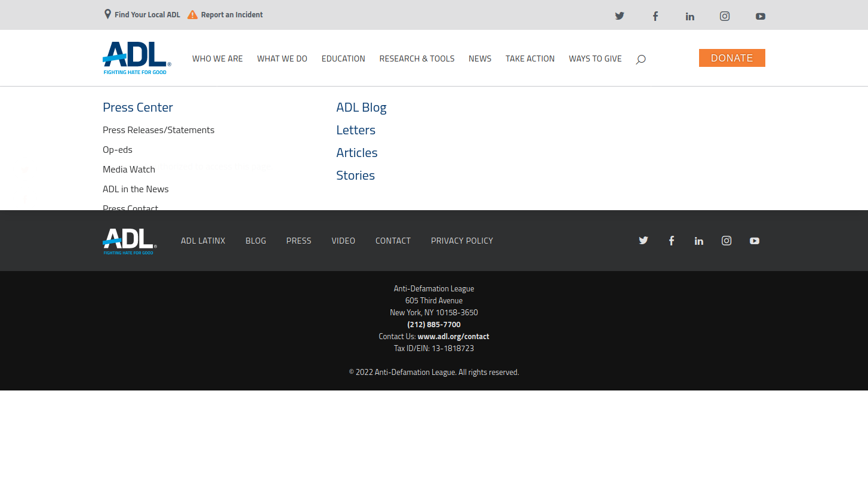Click Video footer link
This screenshot has height=486, width=868.
click(343, 241)
